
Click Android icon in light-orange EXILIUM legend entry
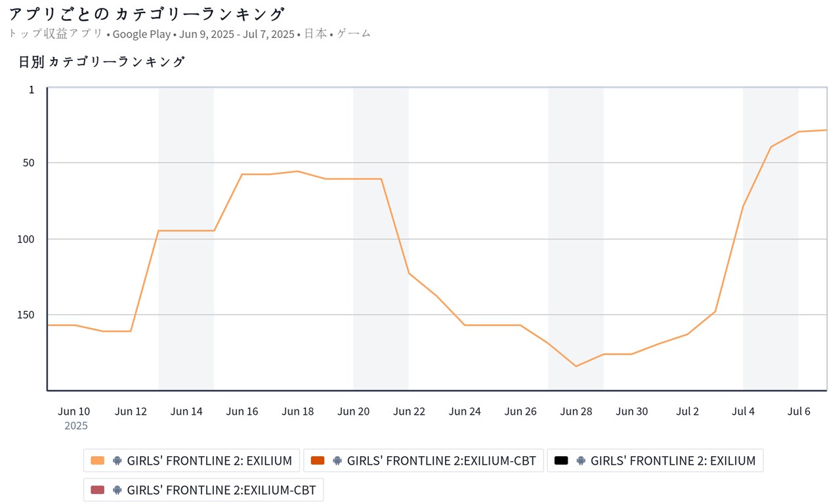point(117,461)
